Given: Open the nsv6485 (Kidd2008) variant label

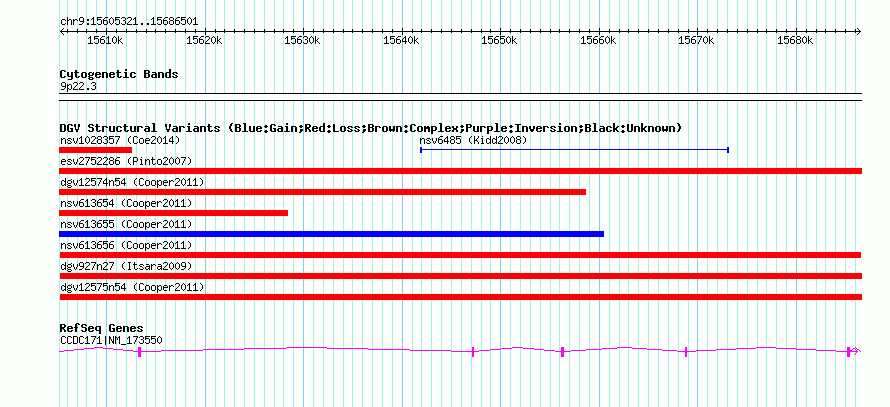Looking at the screenshot, I should click(x=473, y=140).
